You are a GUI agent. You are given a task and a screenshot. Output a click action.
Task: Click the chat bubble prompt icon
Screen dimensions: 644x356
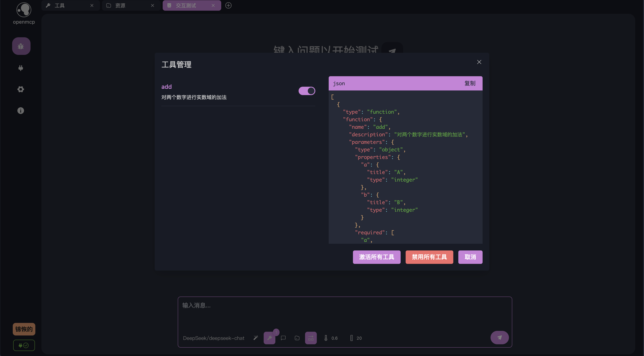(283, 338)
